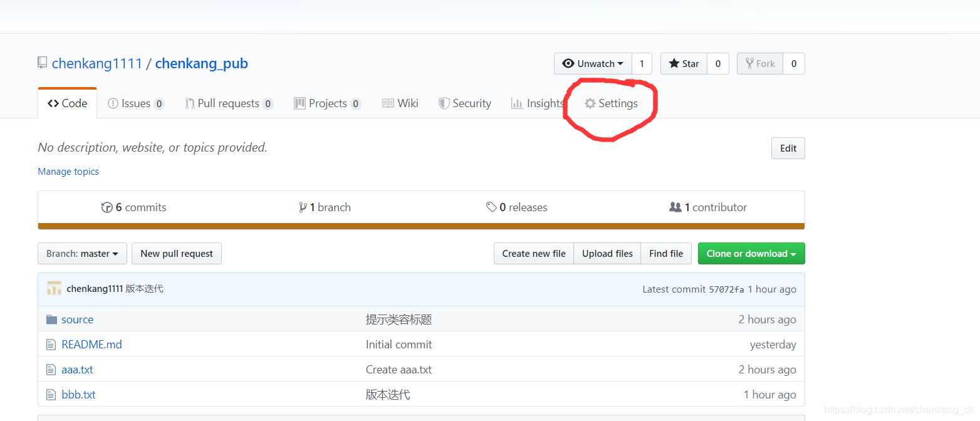Open commit message 版本迭代 in commit bar
The height and width of the screenshot is (421, 980).
145,289
